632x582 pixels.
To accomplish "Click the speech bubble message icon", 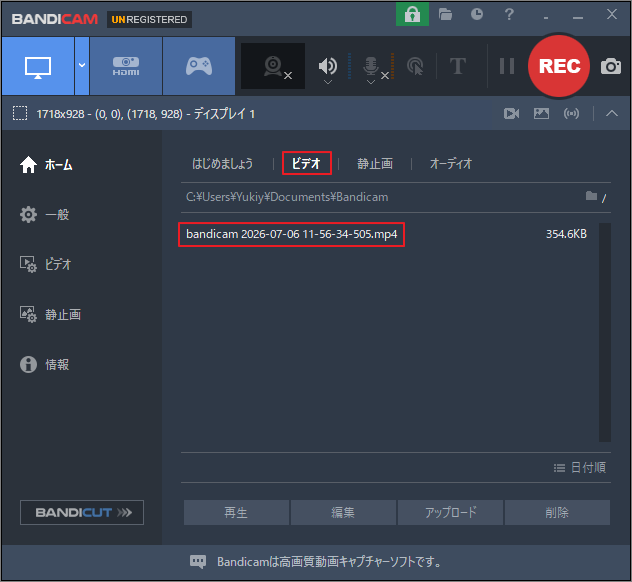I will [198, 561].
